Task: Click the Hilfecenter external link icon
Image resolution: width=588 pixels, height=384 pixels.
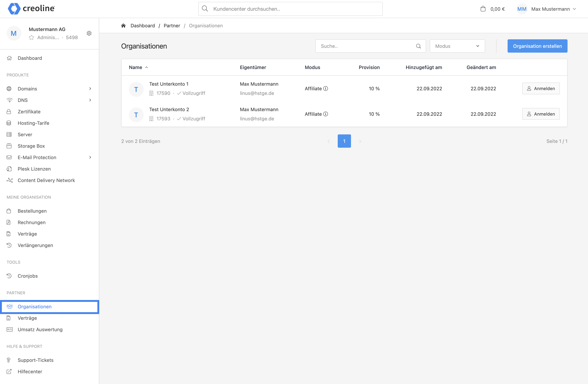Action: (9, 371)
